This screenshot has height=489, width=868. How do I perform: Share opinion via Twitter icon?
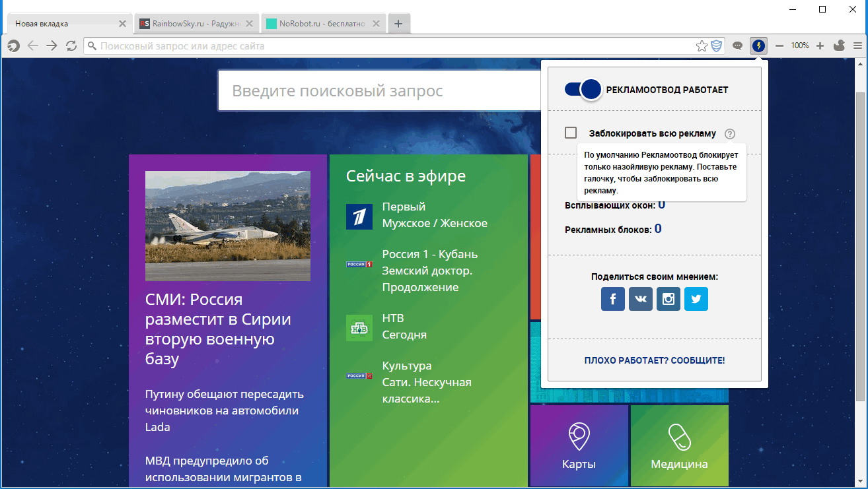click(x=696, y=299)
